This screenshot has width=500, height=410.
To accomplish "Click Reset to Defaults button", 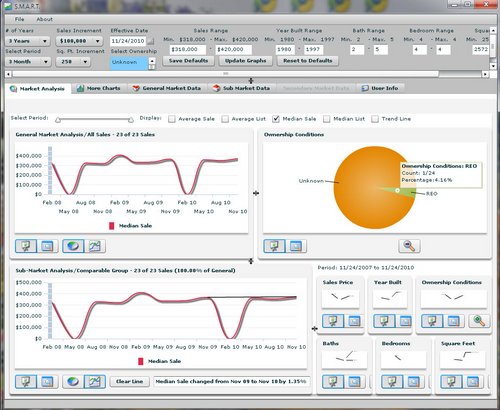I will (x=308, y=61).
